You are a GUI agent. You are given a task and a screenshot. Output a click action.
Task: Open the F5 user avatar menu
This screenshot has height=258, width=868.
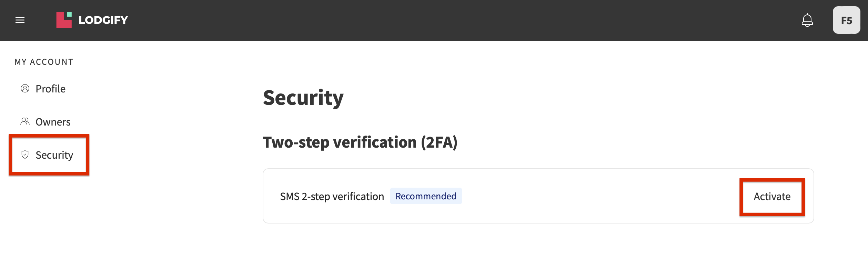pyautogui.click(x=846, y=20)
